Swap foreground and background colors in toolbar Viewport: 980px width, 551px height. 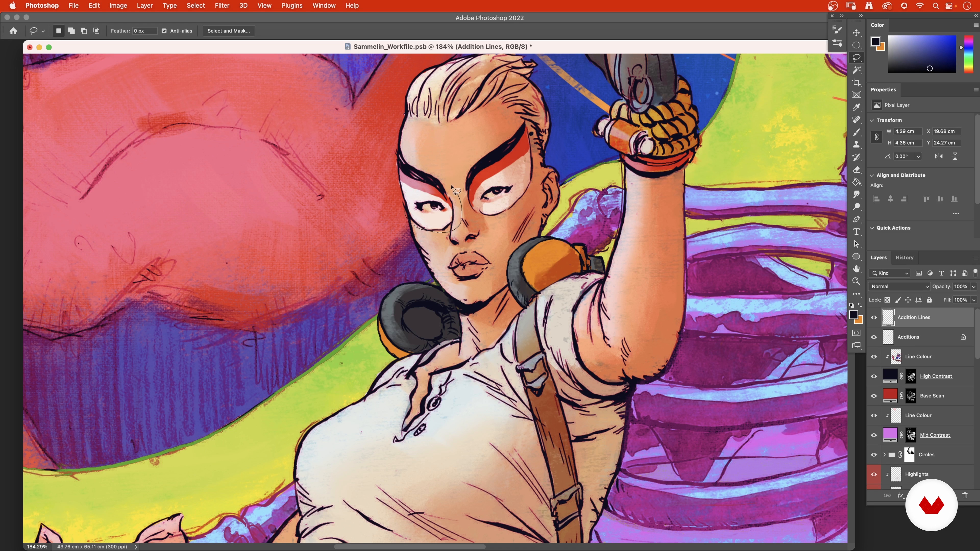click(860, 305)
